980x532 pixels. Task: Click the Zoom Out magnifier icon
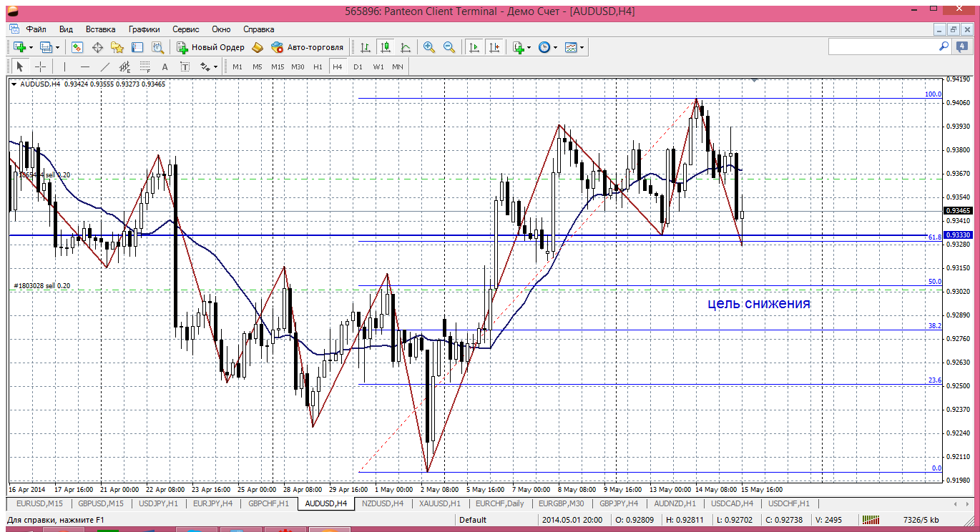(x=449, y=47)
